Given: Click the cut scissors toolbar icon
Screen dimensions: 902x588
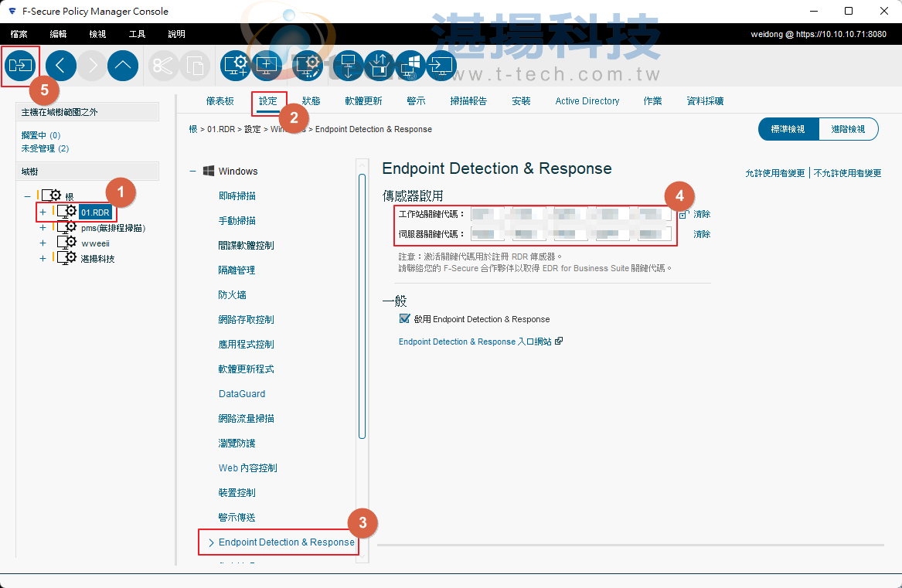Looking at the screenshot, I should pos(163,66).
